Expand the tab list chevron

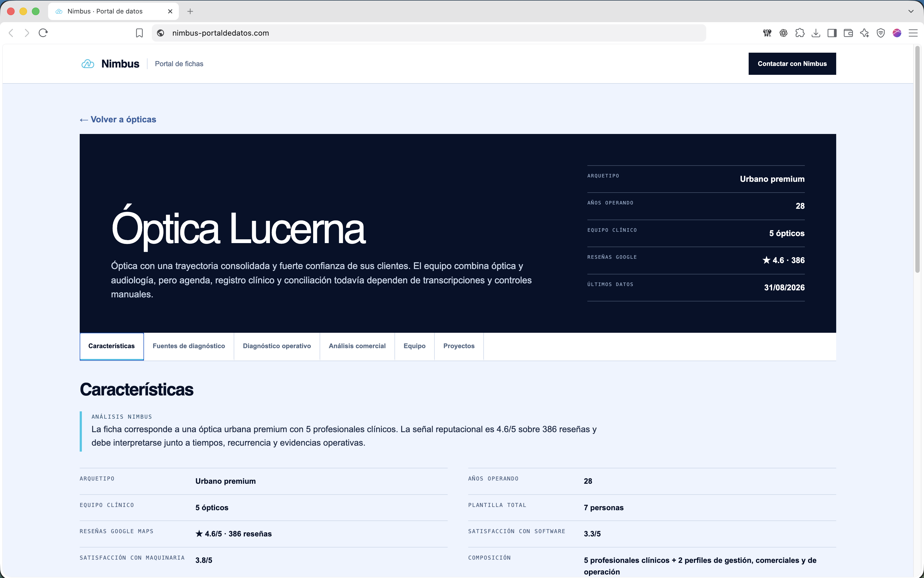point(911,11)
